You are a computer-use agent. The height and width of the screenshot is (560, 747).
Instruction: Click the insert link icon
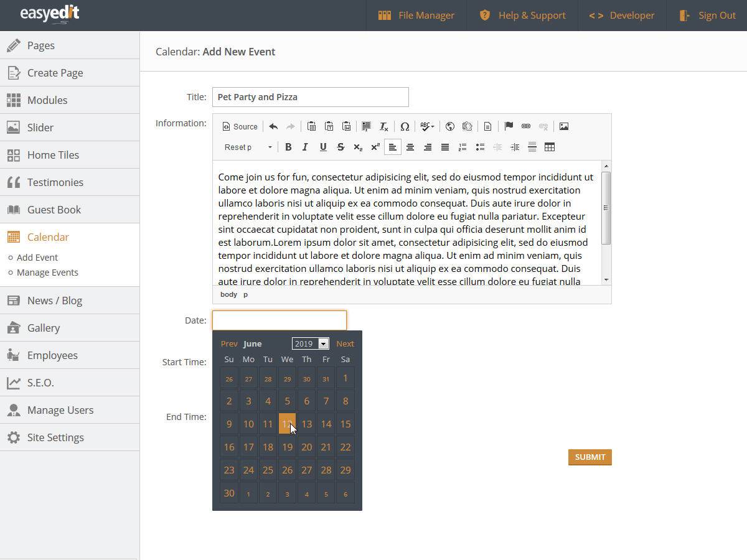(x=526, y=126)
